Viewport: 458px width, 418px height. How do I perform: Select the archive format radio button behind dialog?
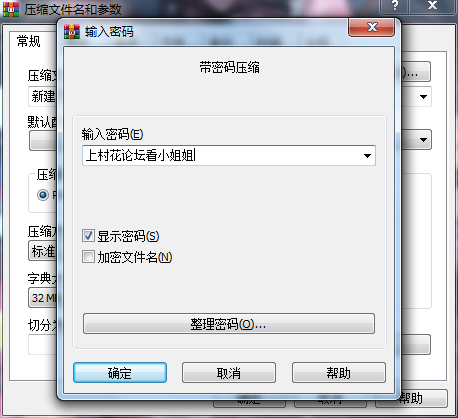(43, 195)
